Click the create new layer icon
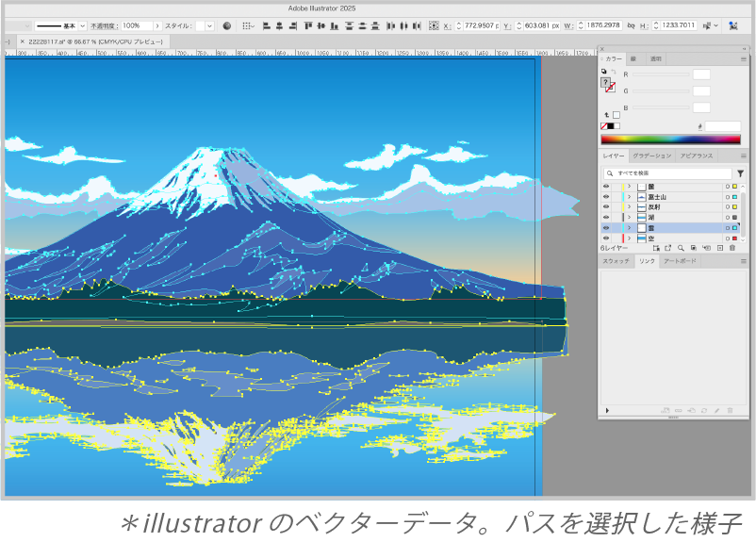This screenshot has height=542, width=756. click(719, 248)
